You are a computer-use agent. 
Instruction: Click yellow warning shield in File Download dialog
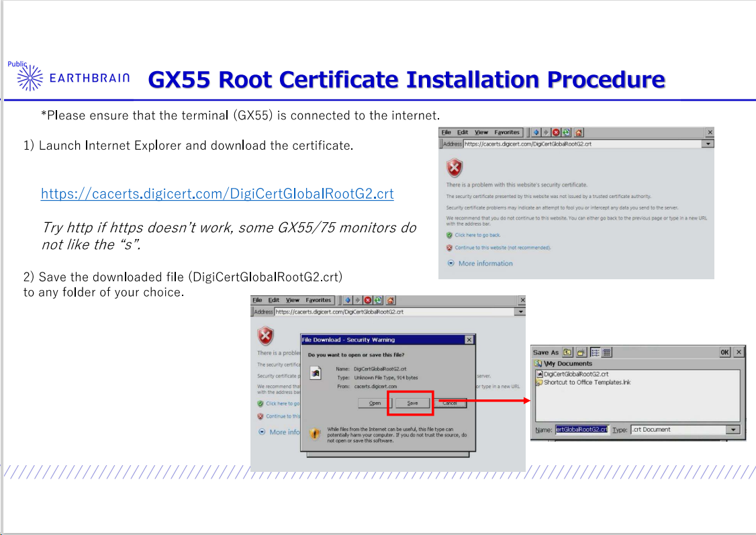coord(315,433)
